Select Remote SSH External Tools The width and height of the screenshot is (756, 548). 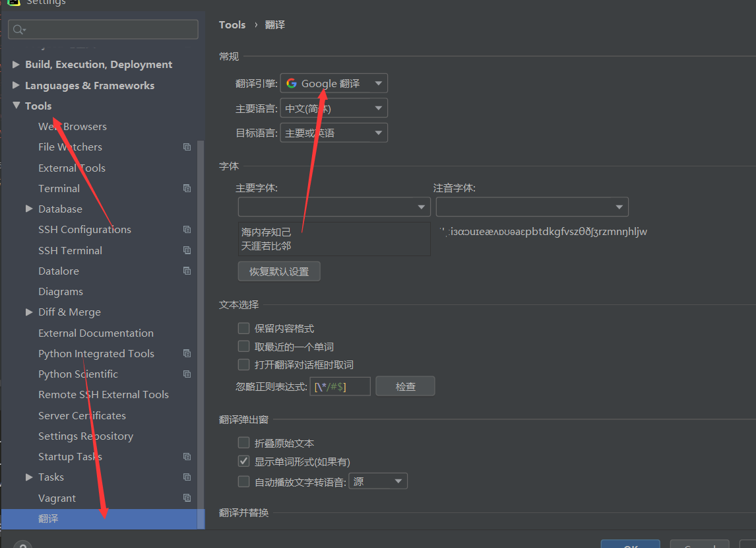pyautogui.click(x=103, y=395)
